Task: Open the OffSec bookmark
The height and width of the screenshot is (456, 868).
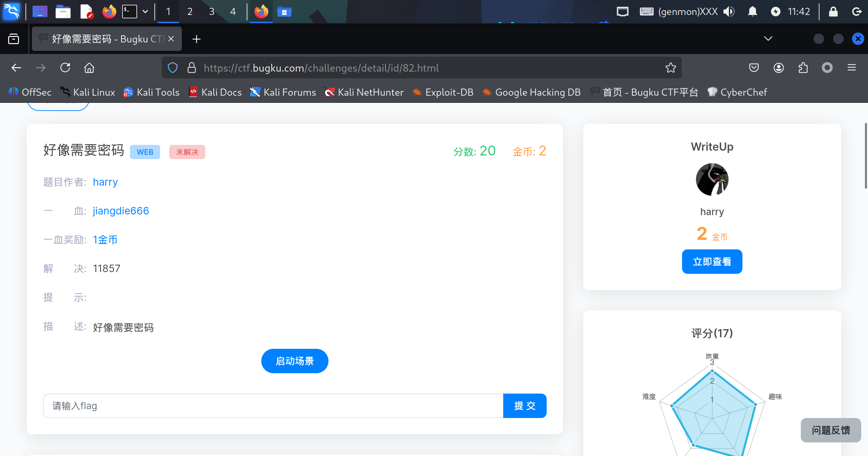Action: point(30,92)
